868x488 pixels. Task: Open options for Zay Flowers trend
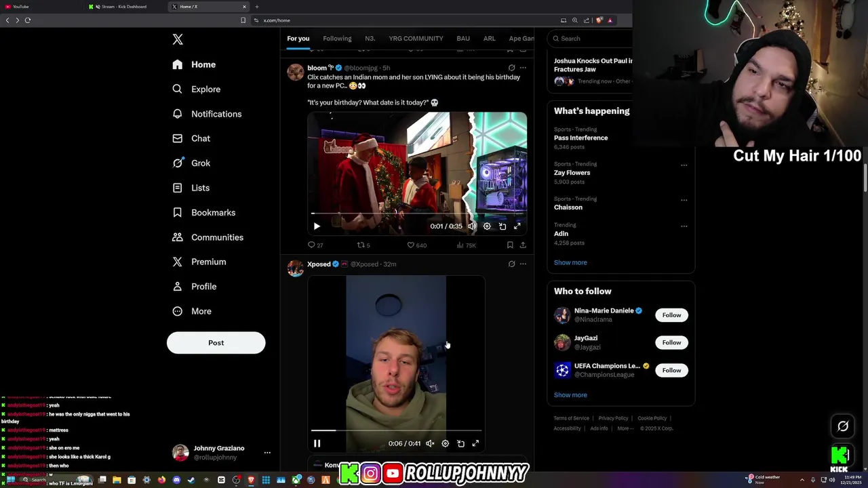(x=684, y=165)
